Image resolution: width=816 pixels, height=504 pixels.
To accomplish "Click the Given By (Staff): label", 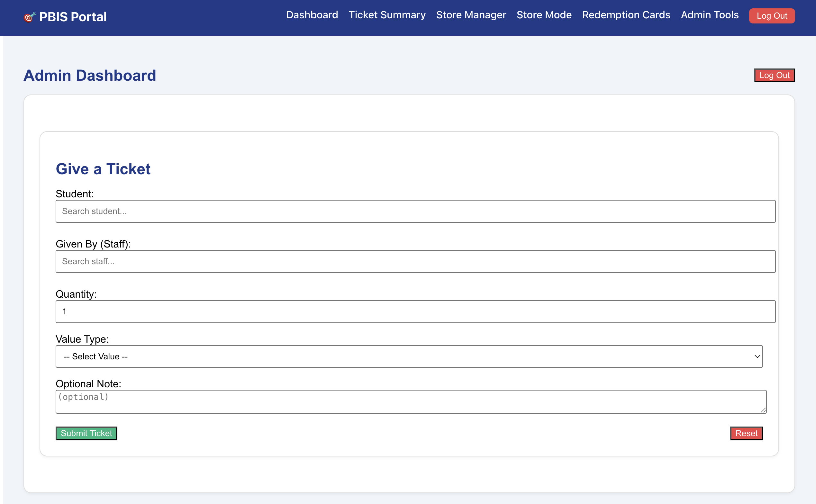I will click(93, 244).
